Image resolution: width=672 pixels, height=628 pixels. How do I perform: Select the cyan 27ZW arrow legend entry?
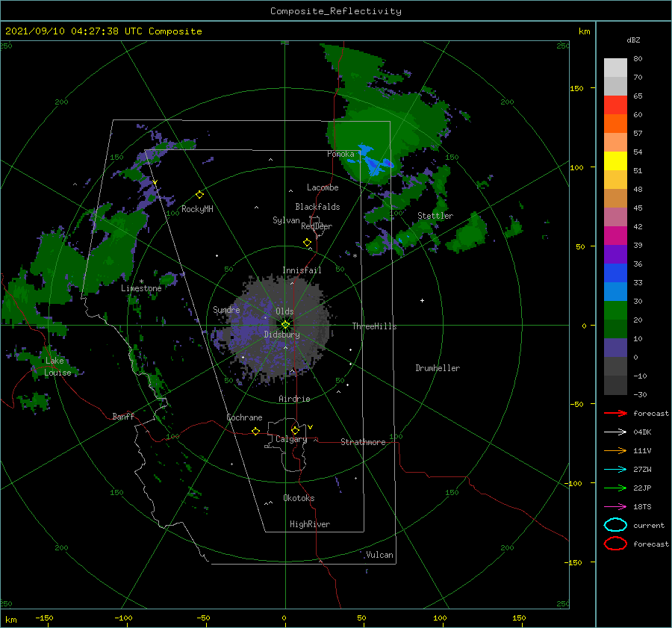pos(615,470)
